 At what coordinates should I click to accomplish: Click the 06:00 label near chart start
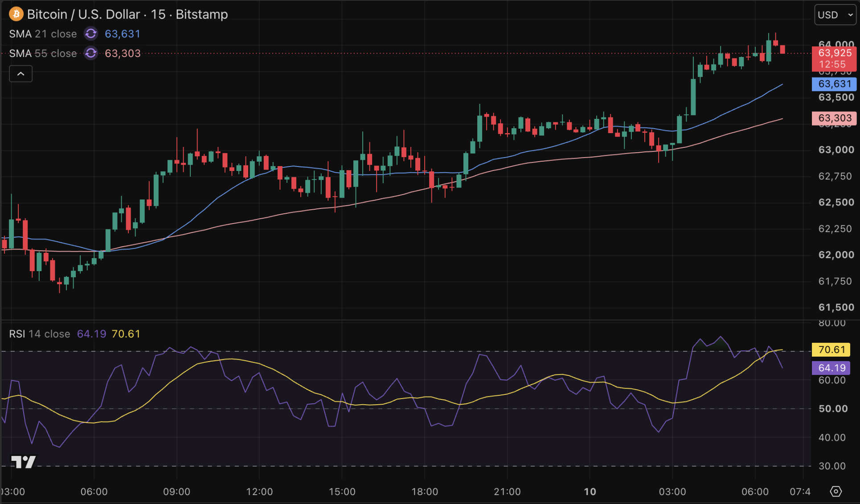pyautogui.click(x=94, y=492)
